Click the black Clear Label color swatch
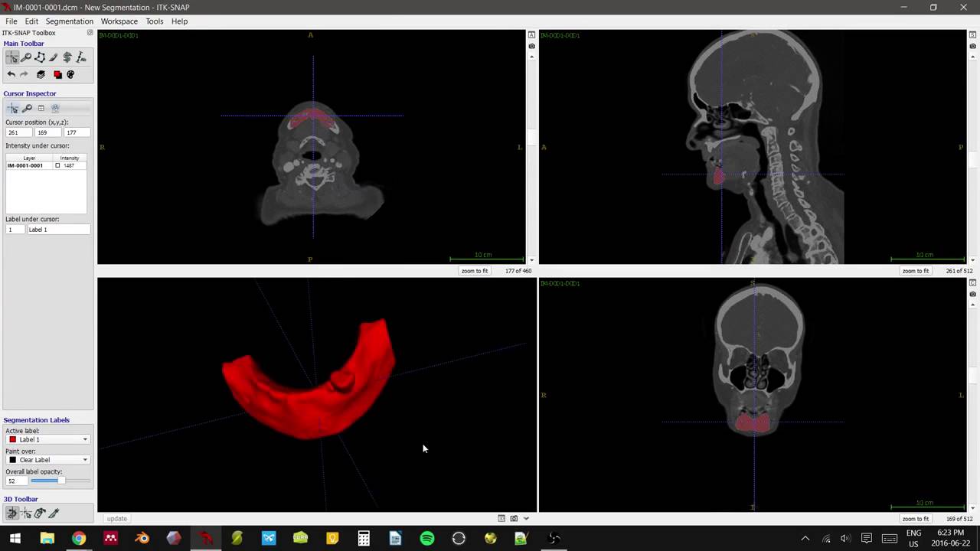 (12, 460)
